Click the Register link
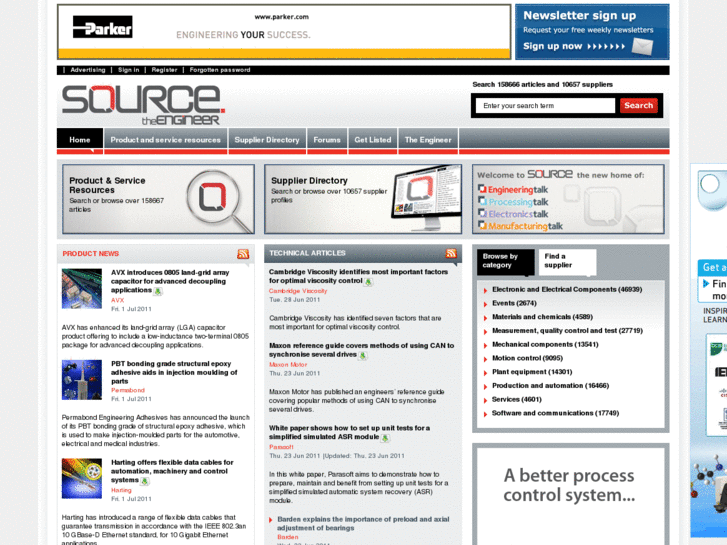The image size is (727, 545). (x=164, y=70)
